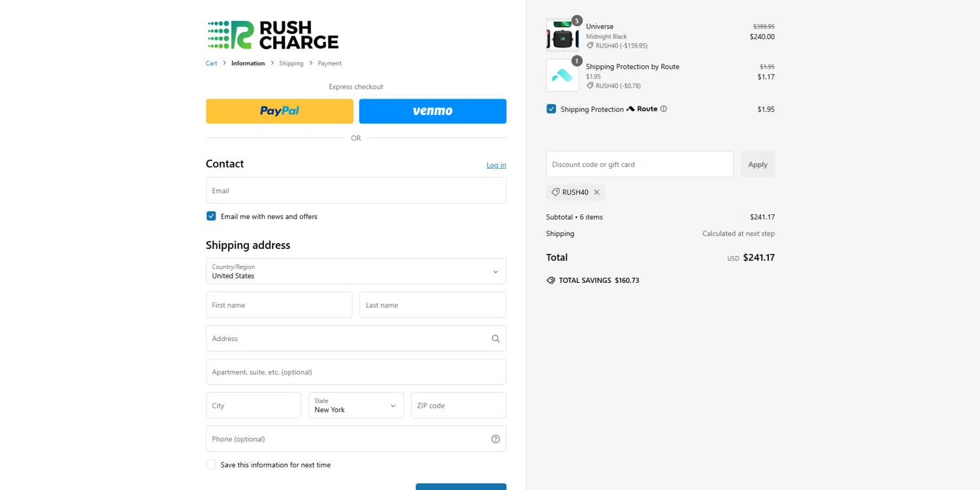Click the Route info circle icon
The height and width of the screenshot is (490, 980).
point(664,109)
